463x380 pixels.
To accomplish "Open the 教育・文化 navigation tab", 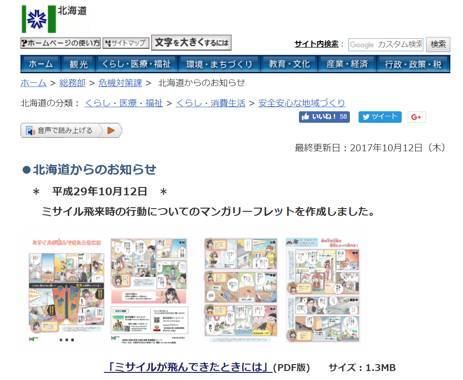I will pyautogui.click(x=289, y=64).
